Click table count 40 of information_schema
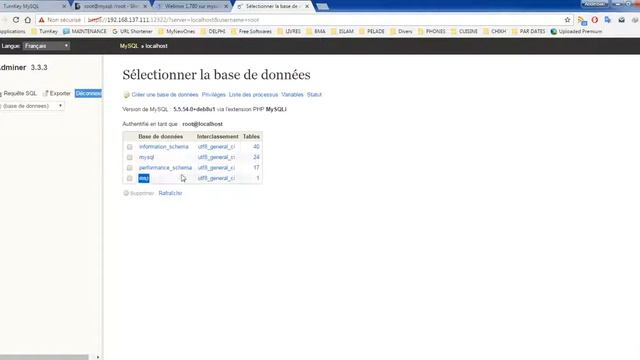 click(x=256, y=147)
